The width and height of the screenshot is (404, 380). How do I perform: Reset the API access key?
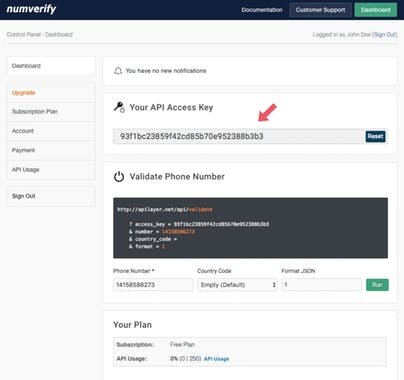click(x=375, y=136)
